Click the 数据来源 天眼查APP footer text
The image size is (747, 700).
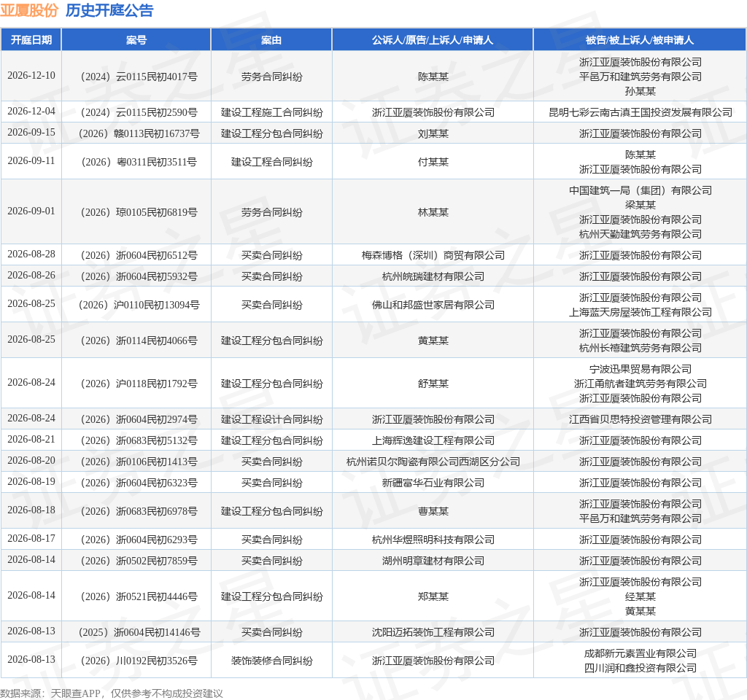pos(112,693)
